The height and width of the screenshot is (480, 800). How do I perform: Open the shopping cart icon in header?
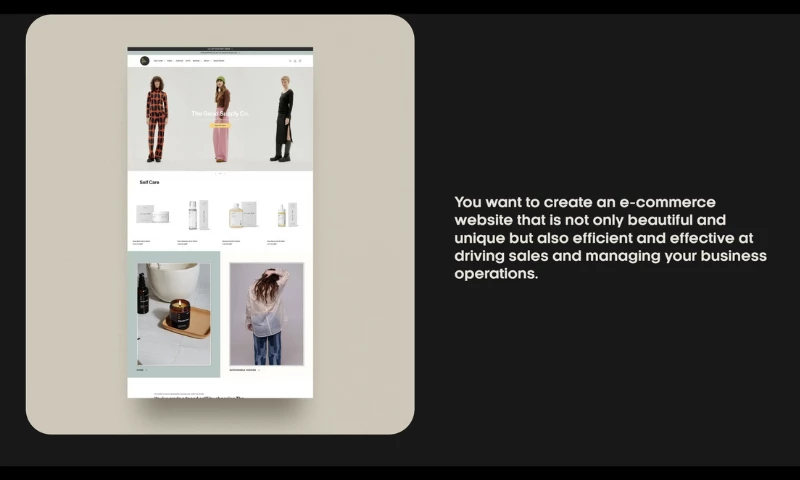(x=300, y=61)
